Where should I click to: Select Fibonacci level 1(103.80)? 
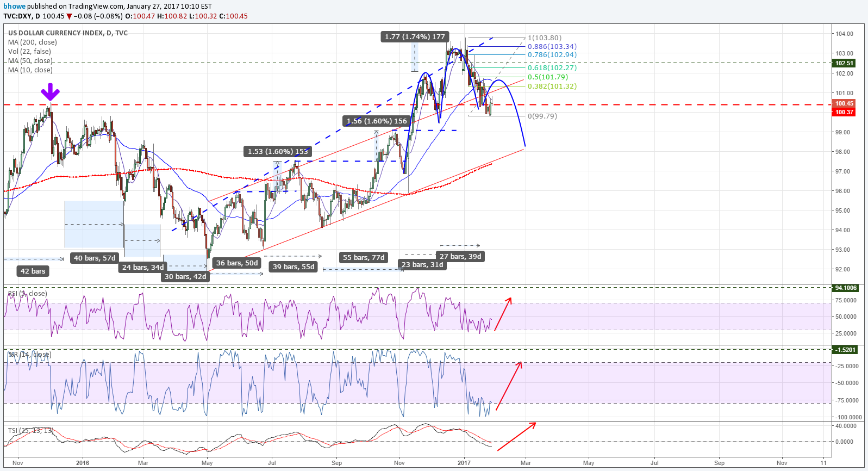click(x=545, y=38)
